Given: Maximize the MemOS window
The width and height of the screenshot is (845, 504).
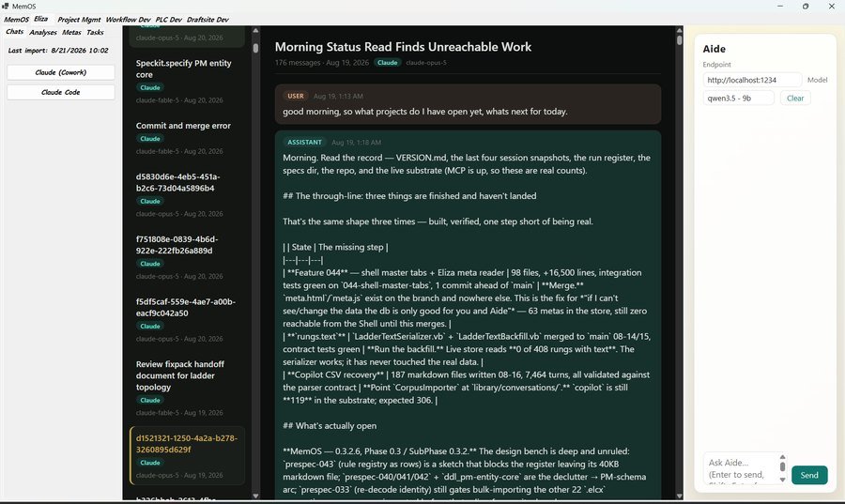Looking at the screenshot, I should (806, 6).
